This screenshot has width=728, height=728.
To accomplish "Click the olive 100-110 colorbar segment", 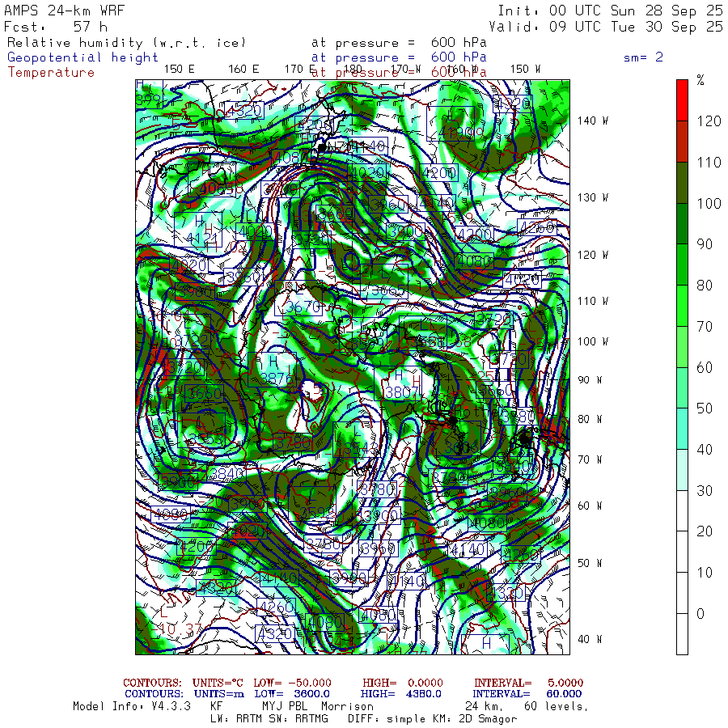I will click(x=682, y=183).
